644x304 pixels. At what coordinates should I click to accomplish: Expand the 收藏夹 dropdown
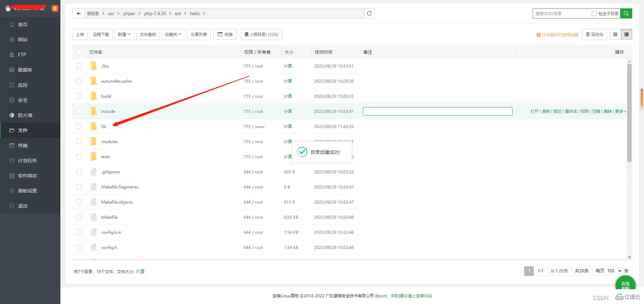(x=173, y=34)
